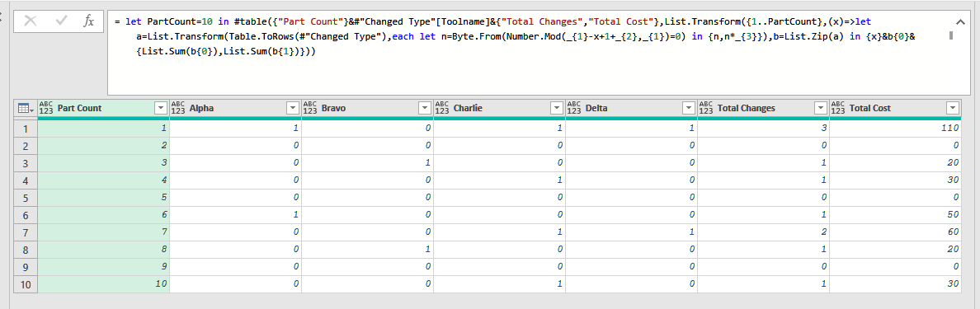Select the Alpha column header
This screenshot has height=309, width=980.
click(x=235, y=108)
